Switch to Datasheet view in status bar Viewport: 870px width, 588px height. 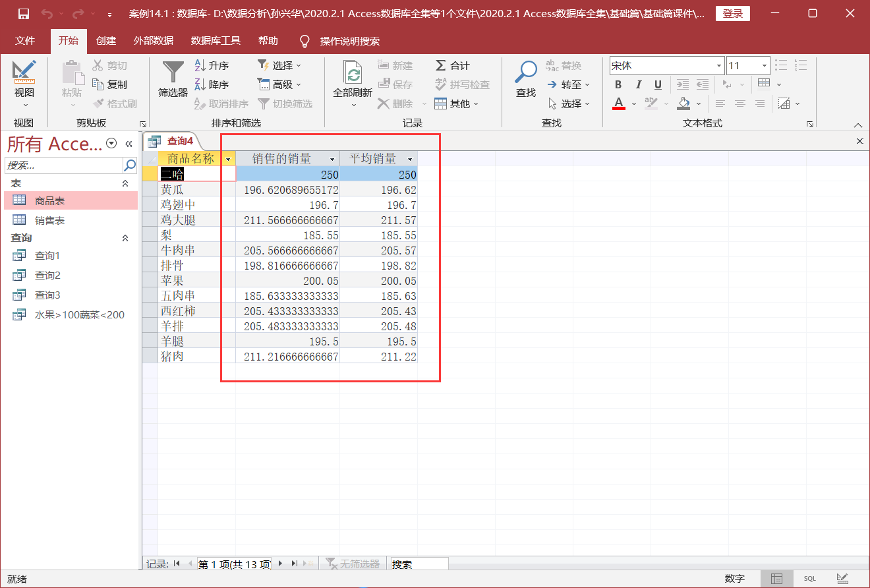(x=777, y=579)
